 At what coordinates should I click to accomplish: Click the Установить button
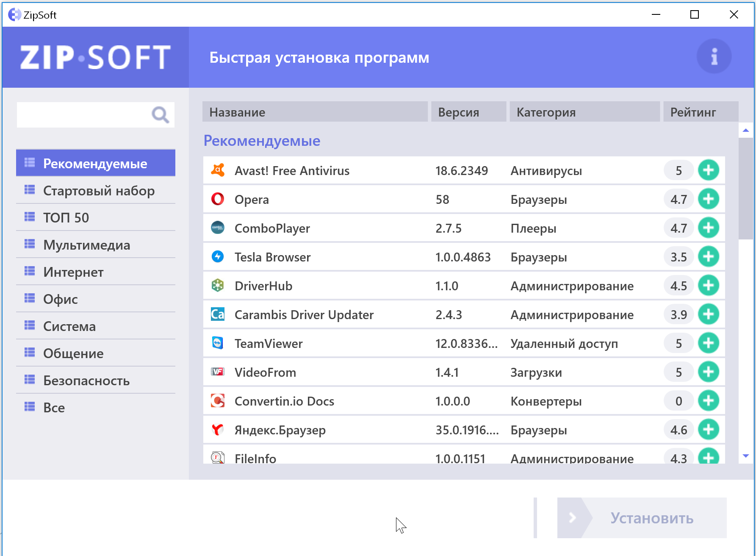point(642,518)
